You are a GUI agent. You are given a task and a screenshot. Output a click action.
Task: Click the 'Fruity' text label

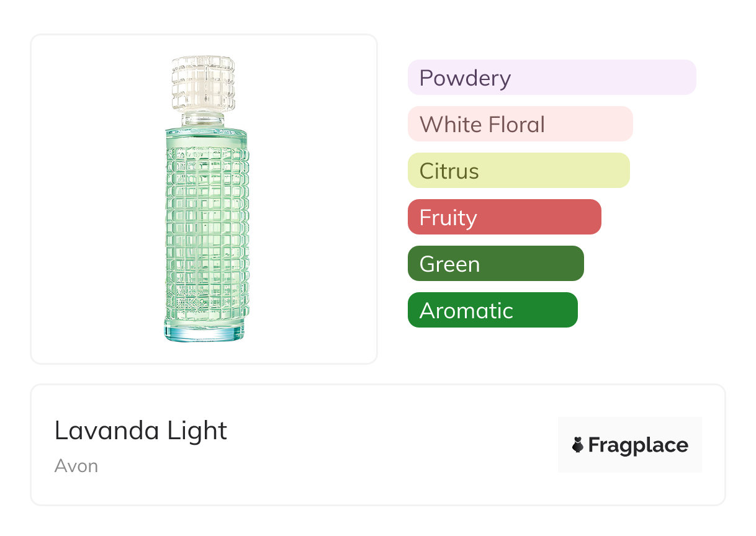pyautogui.click(x=448, y=218)
